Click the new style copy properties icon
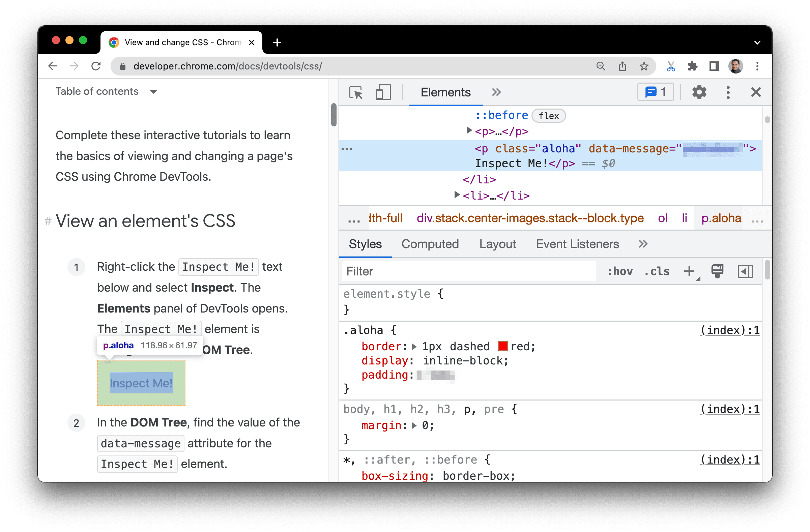This screenshot has height=532, width=810. tap(717, 271)
